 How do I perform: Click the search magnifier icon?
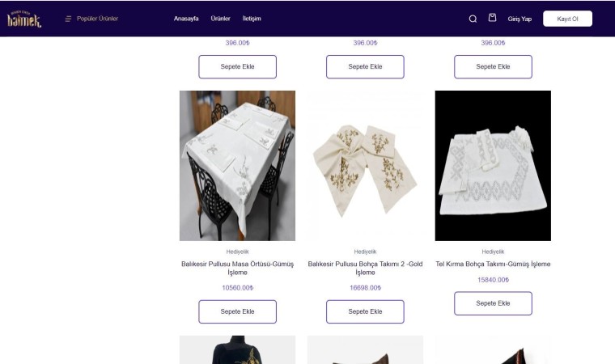coord(473,19)
